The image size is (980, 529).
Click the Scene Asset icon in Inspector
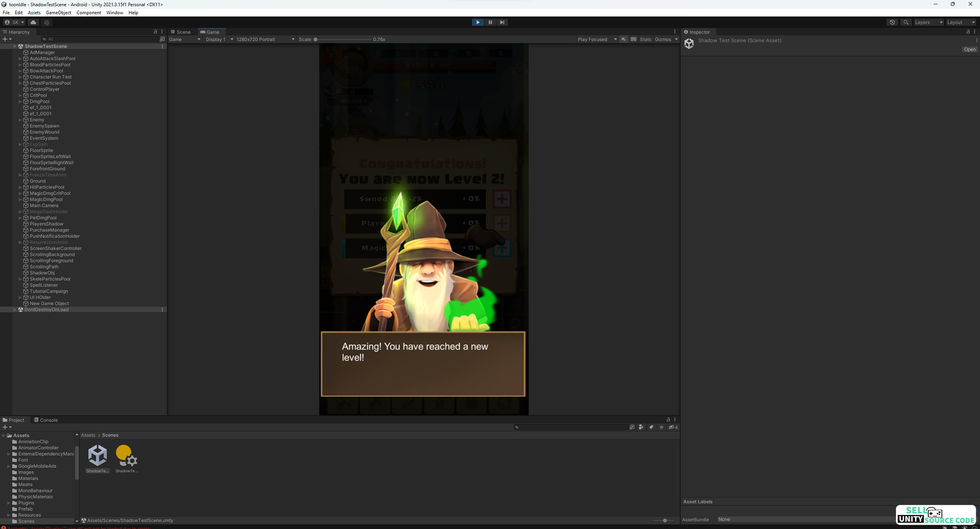click(689, 43)
